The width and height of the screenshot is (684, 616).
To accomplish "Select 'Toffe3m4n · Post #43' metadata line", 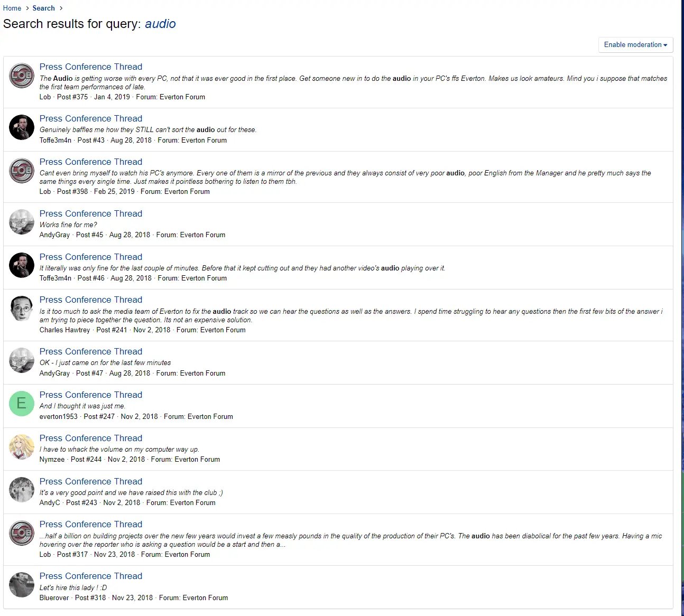I will tap(133, 141).
